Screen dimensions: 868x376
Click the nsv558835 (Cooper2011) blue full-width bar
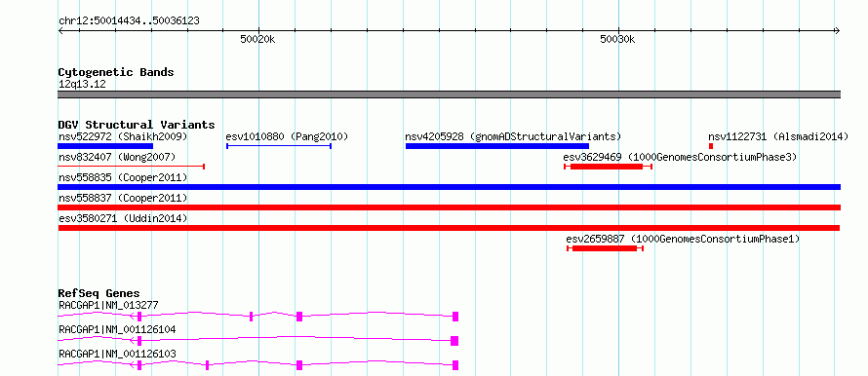(450, 187)
